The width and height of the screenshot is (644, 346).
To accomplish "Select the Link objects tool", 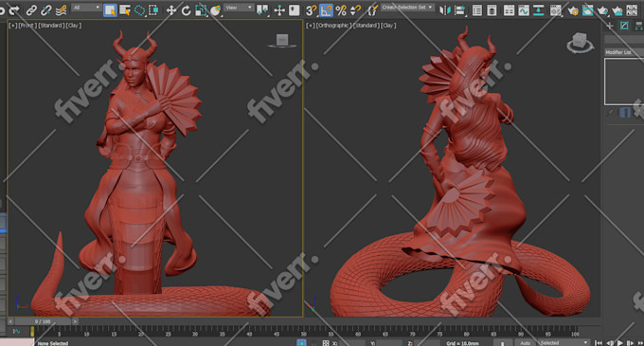I will point(31,9).
